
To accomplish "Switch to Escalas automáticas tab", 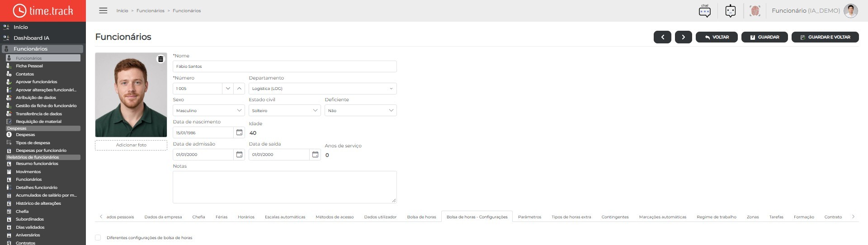I will [x=285, y=217].
